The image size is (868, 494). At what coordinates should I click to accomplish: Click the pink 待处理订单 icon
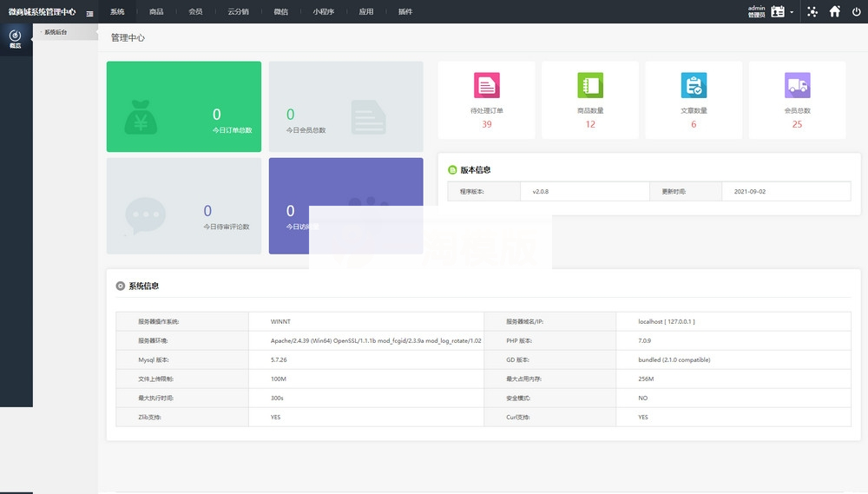(486, 85)
